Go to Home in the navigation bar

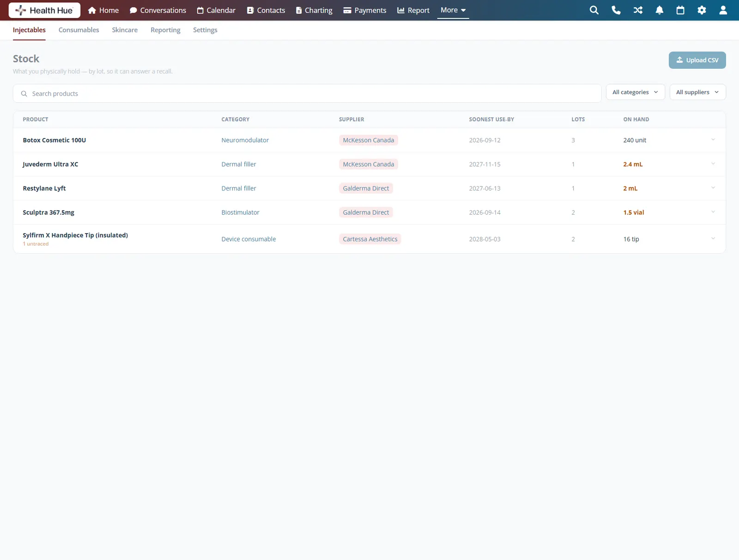click(x=103, y=10)
